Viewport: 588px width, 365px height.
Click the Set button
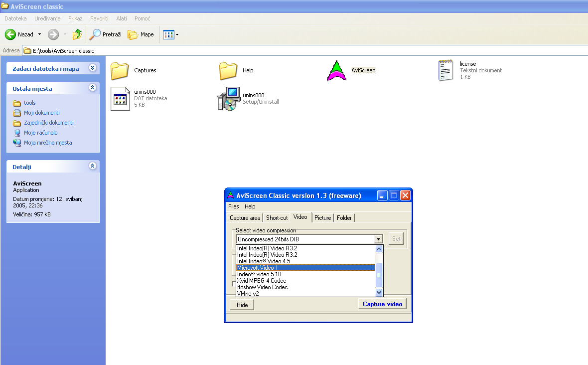click(396, 239)
